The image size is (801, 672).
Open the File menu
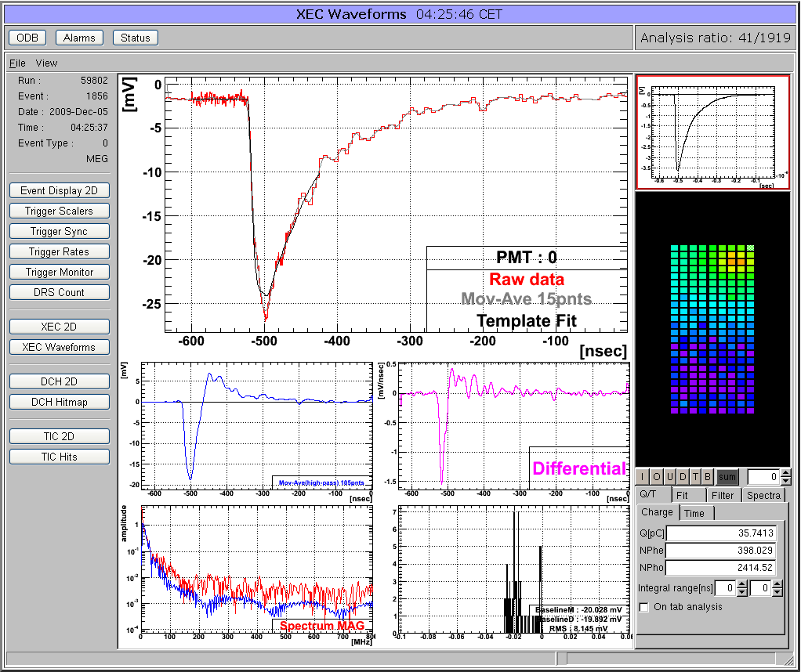[17, 63]
